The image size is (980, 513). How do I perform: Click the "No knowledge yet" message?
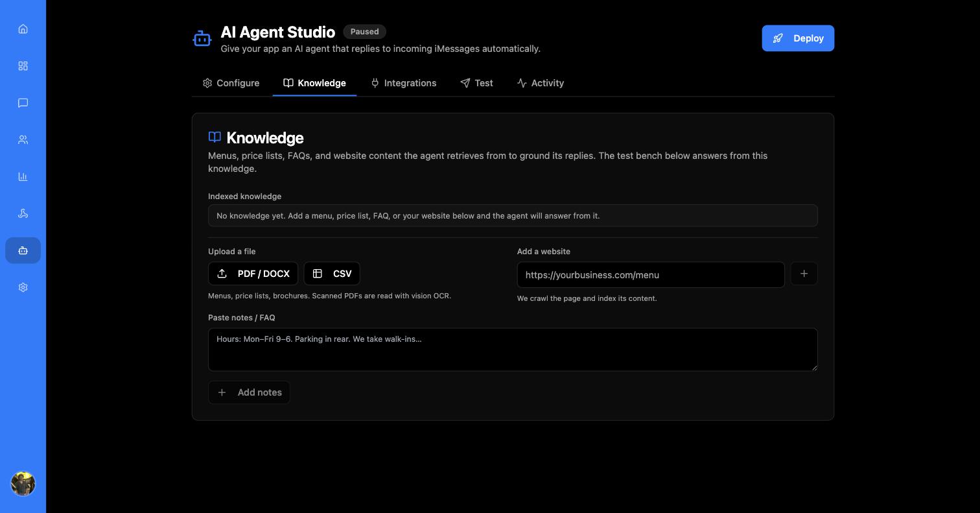[x=513, y=216]
